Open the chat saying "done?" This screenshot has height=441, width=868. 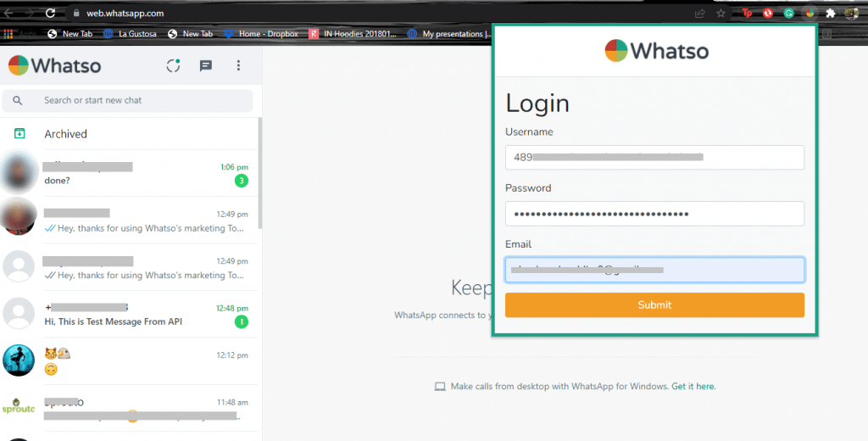pyautogui.click(x=130, y=173)
